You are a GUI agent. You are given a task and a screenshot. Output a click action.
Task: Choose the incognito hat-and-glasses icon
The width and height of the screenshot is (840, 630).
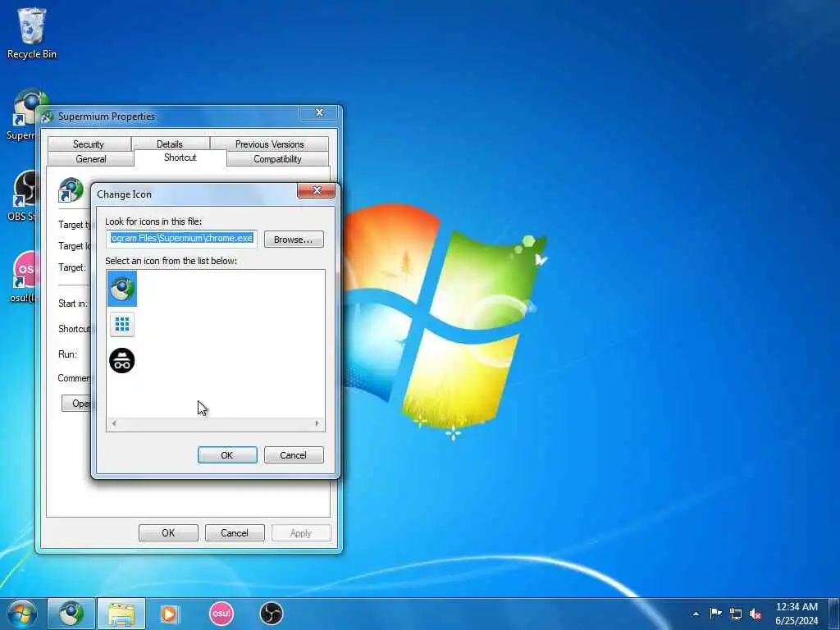click(122, 361)
